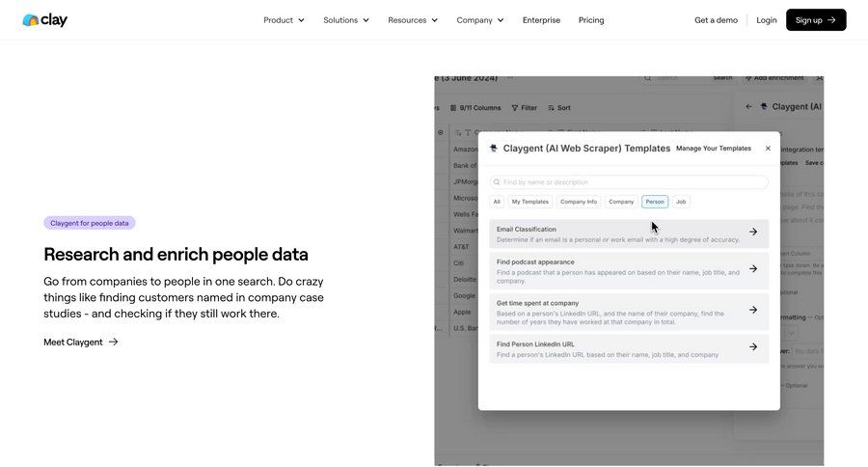Open the Pricing page
This screenshot has height=467, width=868.
[x=591, y=20]
